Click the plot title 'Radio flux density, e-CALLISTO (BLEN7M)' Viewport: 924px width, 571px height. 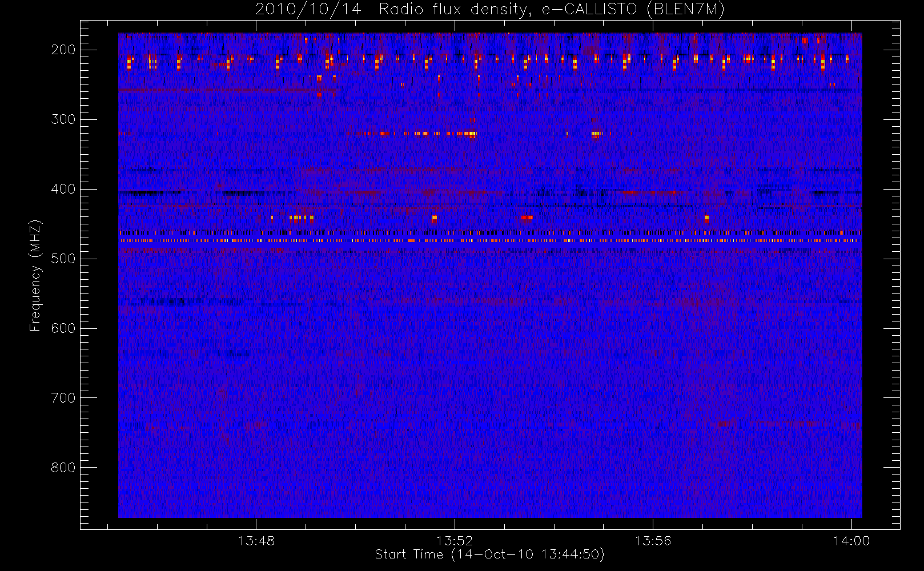click(552, 10)
